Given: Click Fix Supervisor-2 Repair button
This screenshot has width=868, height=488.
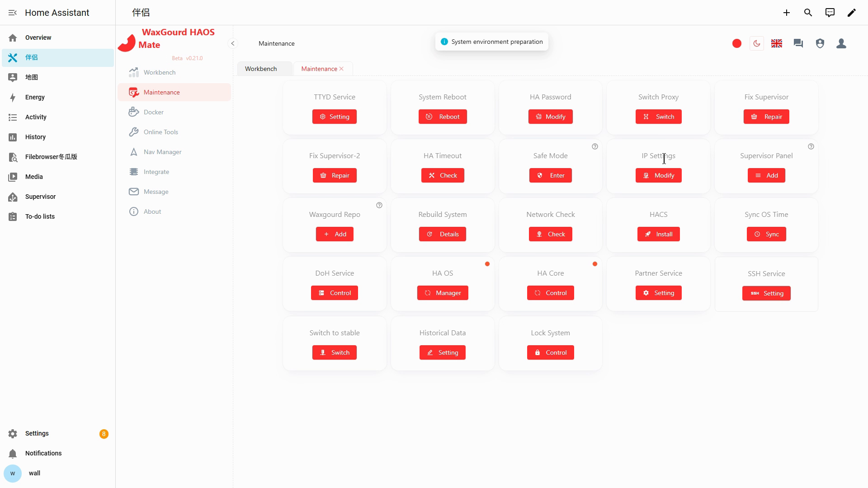Looking at the screenshot, I should point(335,175).
